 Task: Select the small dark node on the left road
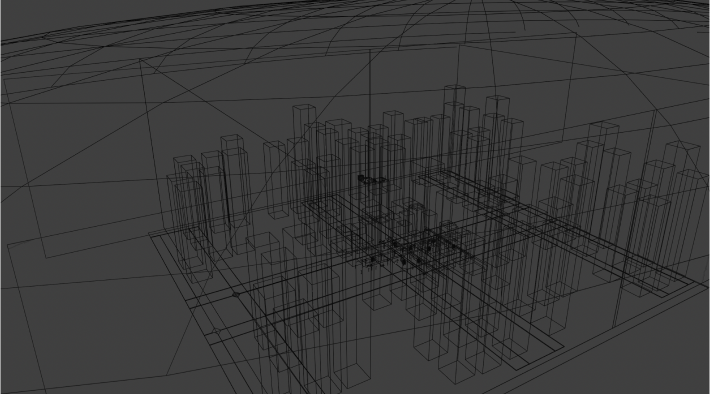[235, 294]
